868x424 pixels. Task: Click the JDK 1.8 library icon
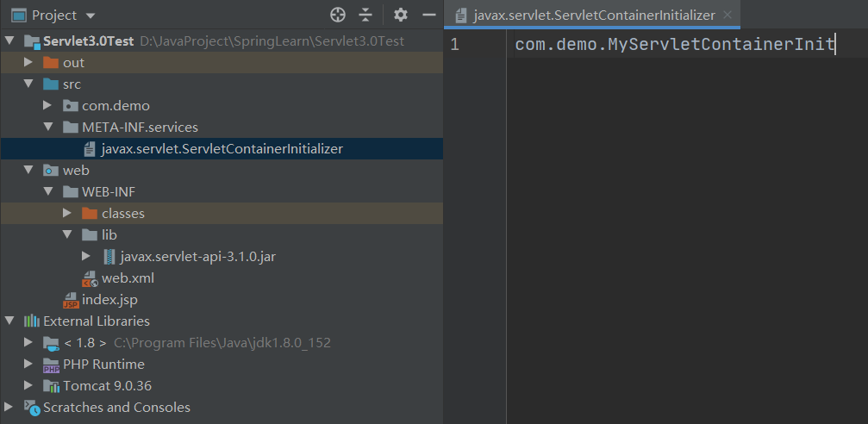51,343
